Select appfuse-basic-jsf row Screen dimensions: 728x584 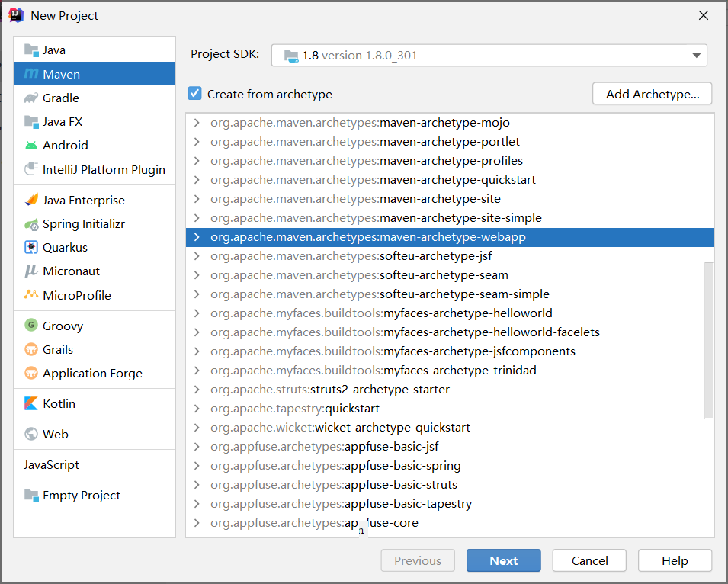[450, 446]
